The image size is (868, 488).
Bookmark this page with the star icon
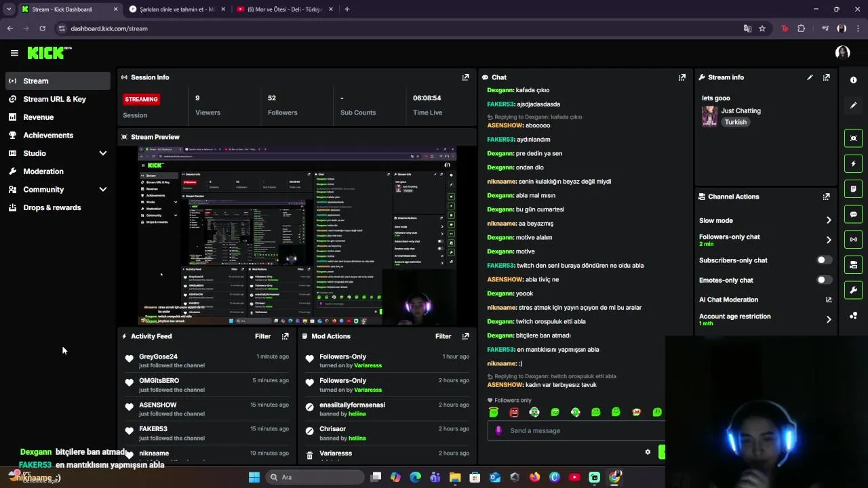click(762, 28)
